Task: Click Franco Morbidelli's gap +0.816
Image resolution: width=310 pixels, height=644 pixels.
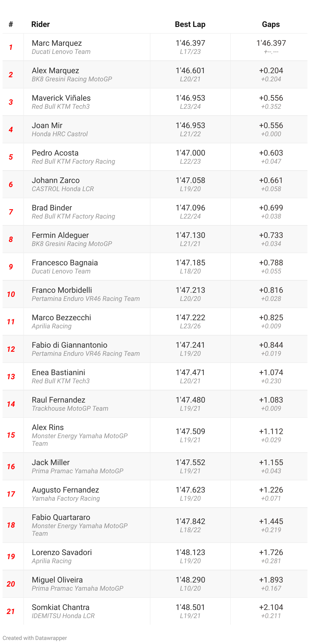Action: [271, 290]
